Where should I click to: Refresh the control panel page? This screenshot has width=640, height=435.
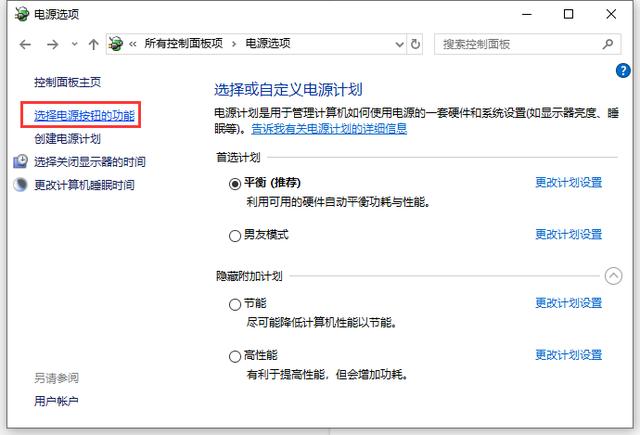tap(415, 44)
